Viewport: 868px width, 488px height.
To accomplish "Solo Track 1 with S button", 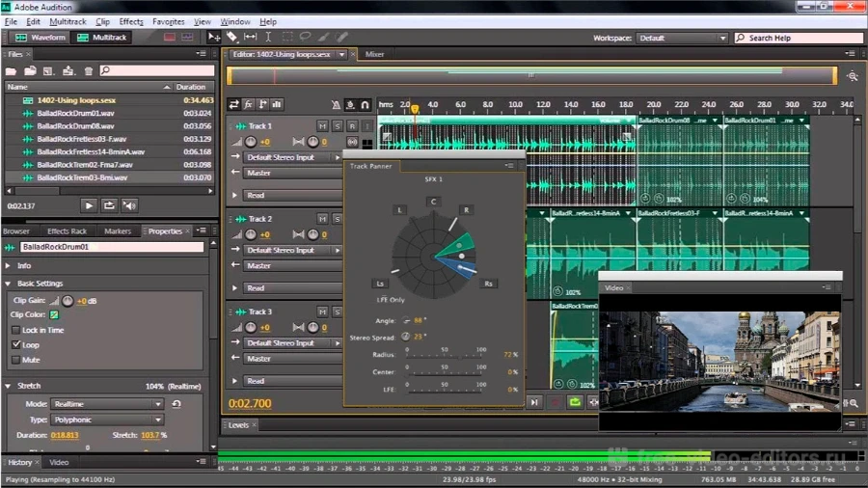I will (337, 126).
